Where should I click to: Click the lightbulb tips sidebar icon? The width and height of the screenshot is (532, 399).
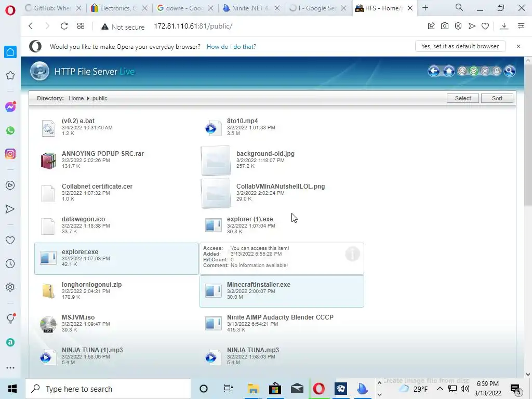coord(10,318)
